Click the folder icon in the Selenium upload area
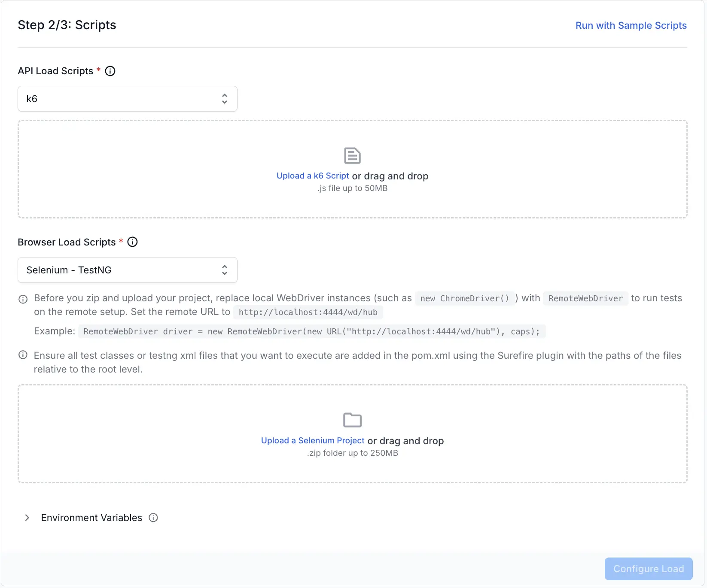 pos(352,420)
